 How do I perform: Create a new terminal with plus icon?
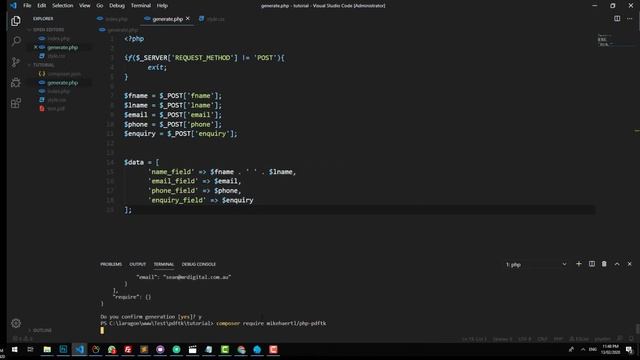pos(579,264)
